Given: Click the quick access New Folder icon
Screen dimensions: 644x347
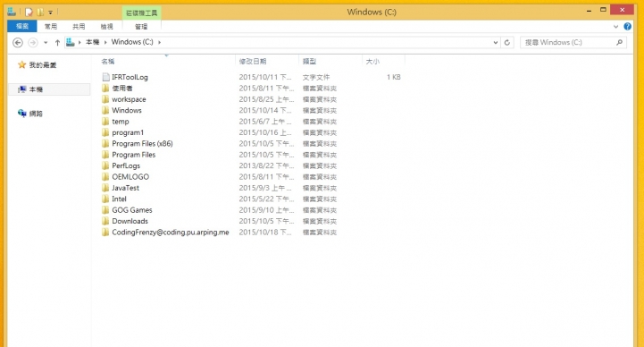Looking at the screenshot, I should point(40,13).
